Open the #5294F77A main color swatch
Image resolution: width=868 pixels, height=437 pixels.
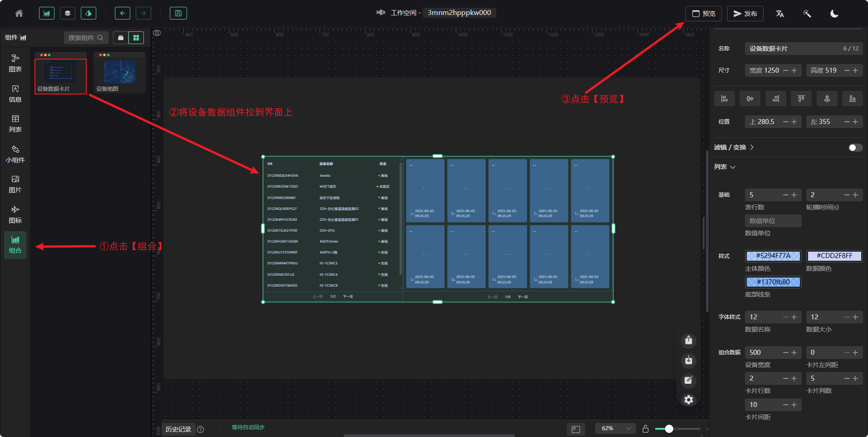773,256
